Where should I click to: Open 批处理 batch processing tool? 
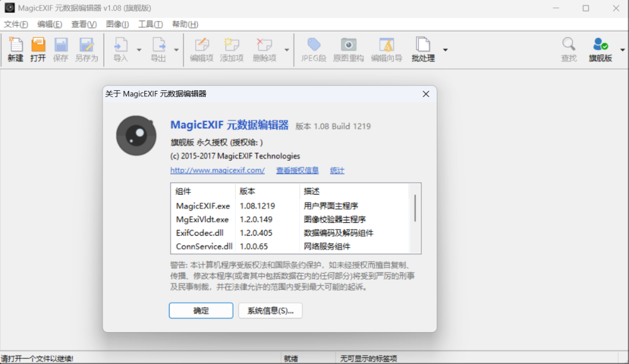[x=423, y=49]
